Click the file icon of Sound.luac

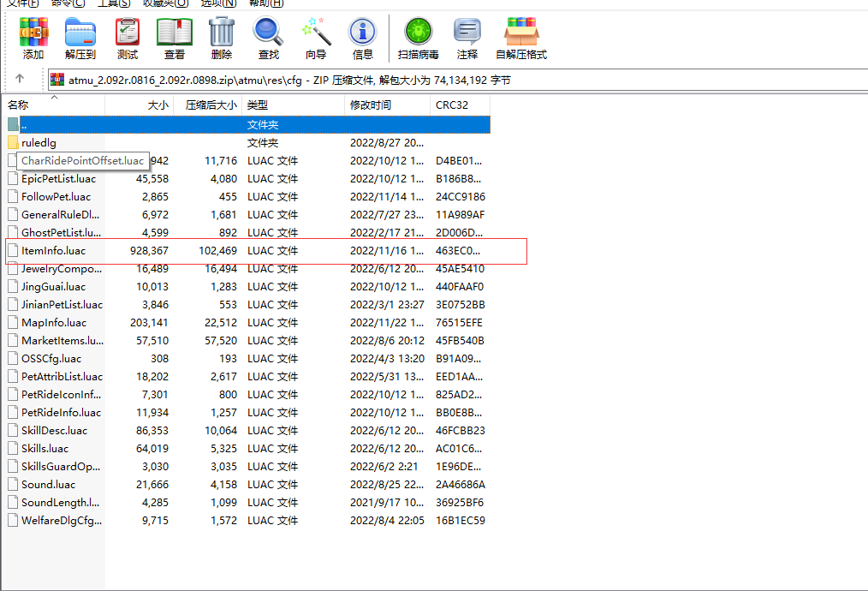pyautogui.click(x=14, y=484)
